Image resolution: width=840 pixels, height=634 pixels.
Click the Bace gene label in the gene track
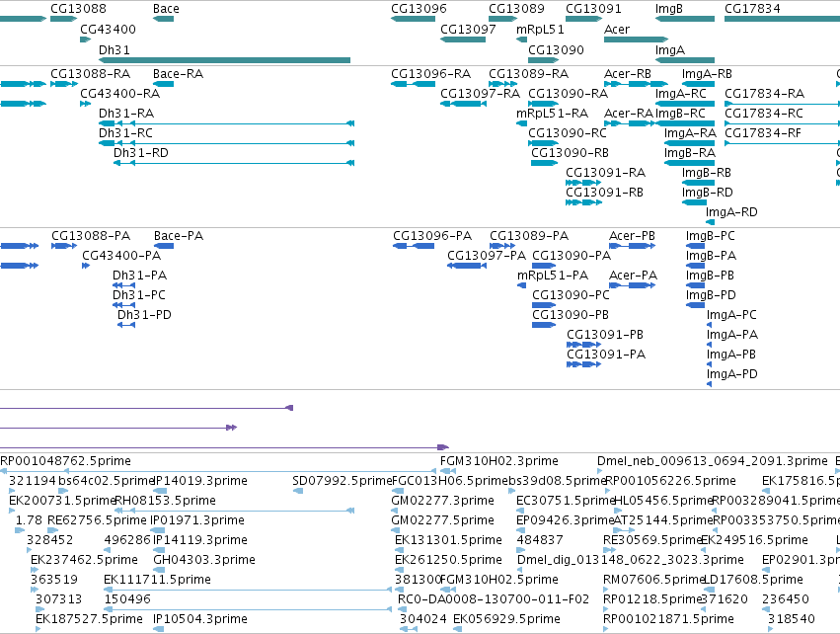pos(166,9)
